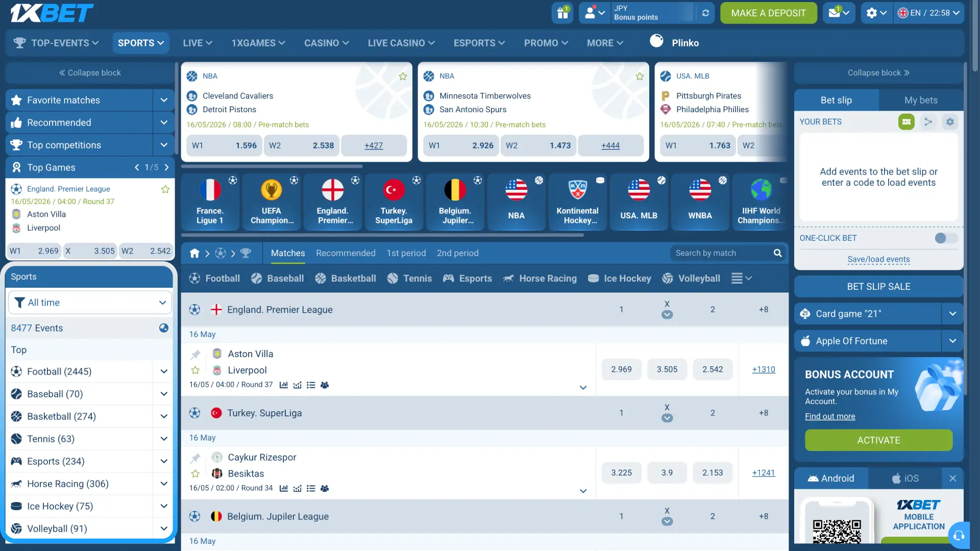Select the iOS app tab

tap(905, 479)
